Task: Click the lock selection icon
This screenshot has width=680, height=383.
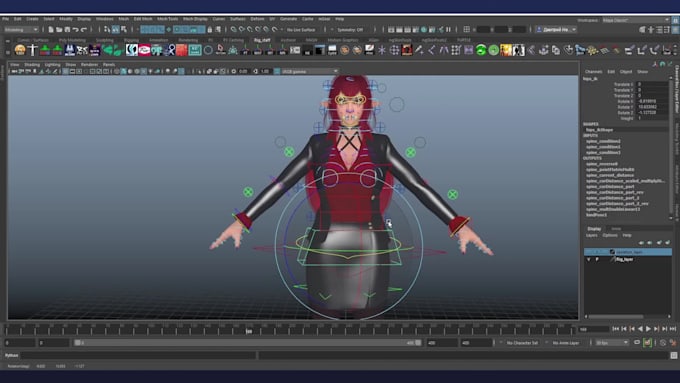Action: (x=210, y=29)
